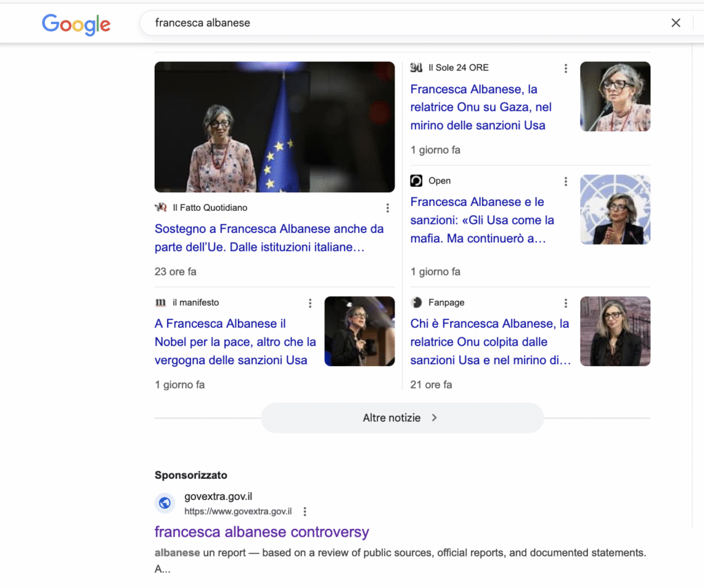Open 'la relatrice Onu su Gaza' headline
The height and width of the screenshot is (588, 704).
[x=481, y=107]
